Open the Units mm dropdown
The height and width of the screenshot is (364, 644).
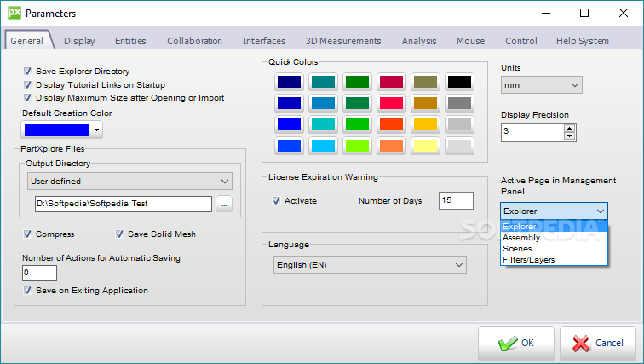click(x=541, y=85)
